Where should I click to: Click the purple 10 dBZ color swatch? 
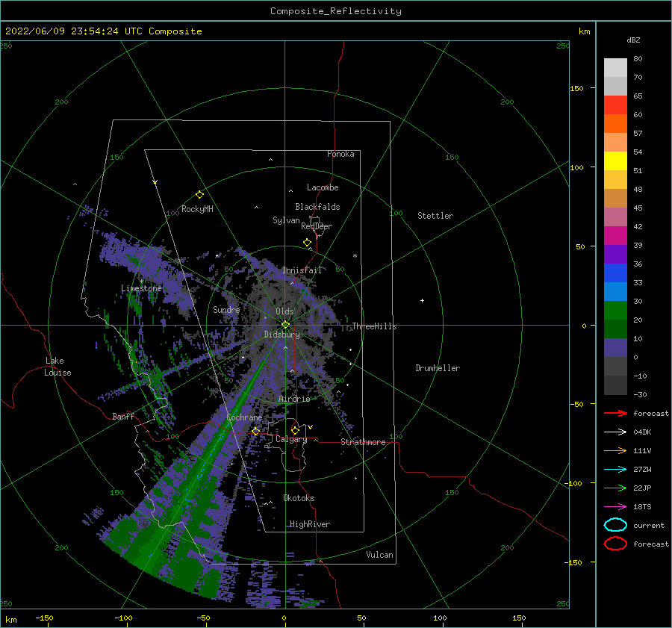[x=615, y=347]
